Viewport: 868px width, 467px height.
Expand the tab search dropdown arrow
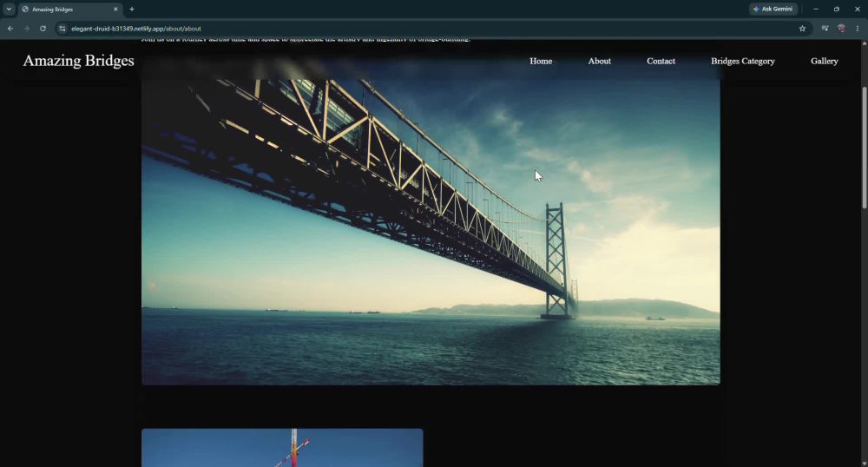click(9, 9)
